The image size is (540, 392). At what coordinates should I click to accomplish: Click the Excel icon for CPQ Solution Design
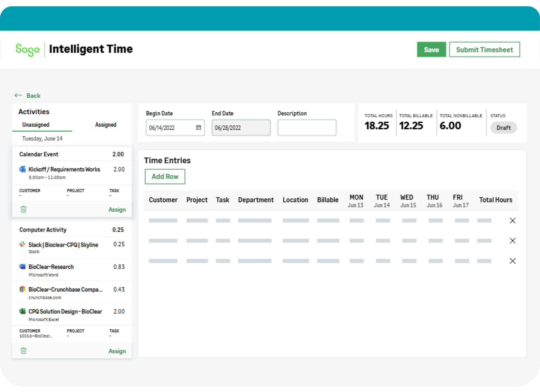[x=22, y=311]
